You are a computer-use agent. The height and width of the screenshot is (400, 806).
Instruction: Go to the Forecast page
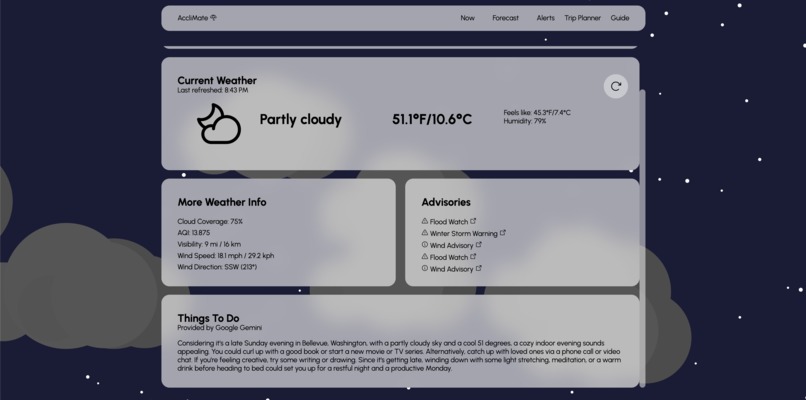(x=505, y=18)
